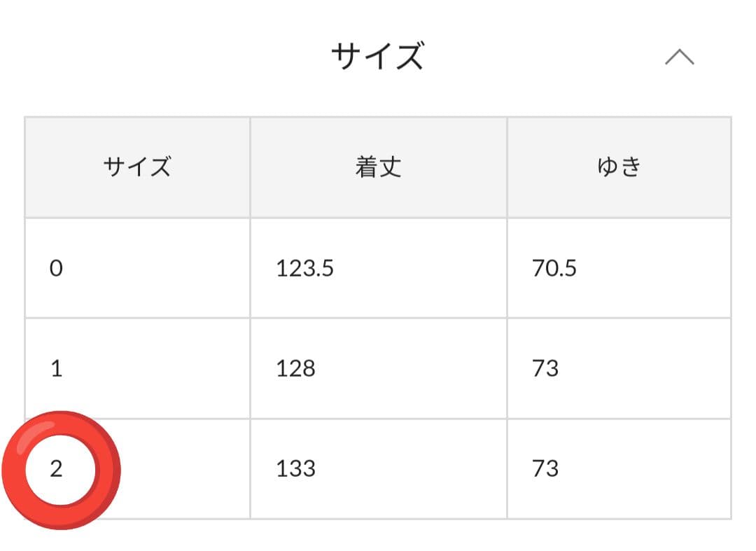Select size 1 in the first column

pos(56,368)
